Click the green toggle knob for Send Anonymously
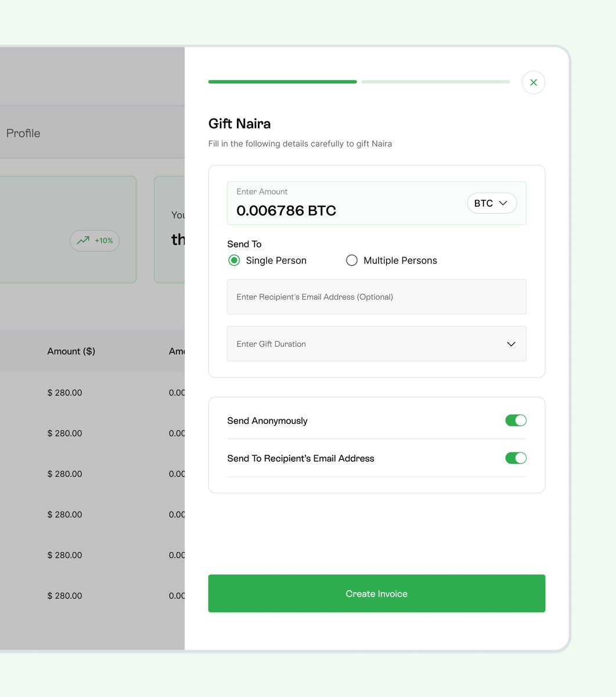Screen dimensions: 616x697 click(x=520, y=420)
